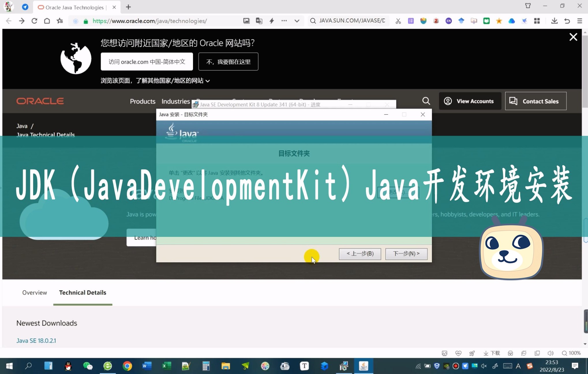
Task: Click the Windows Start menu button
Action: click(x=9, y=366)
